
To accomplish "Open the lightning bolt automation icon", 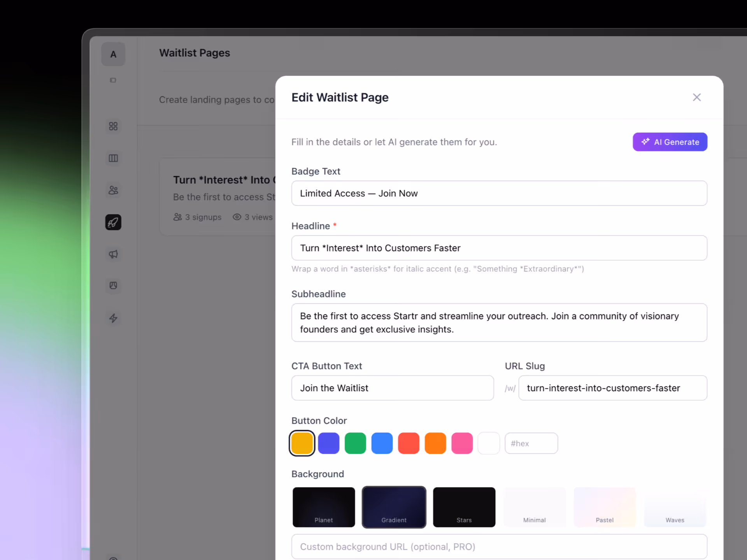I will click(x=113, y=318).
